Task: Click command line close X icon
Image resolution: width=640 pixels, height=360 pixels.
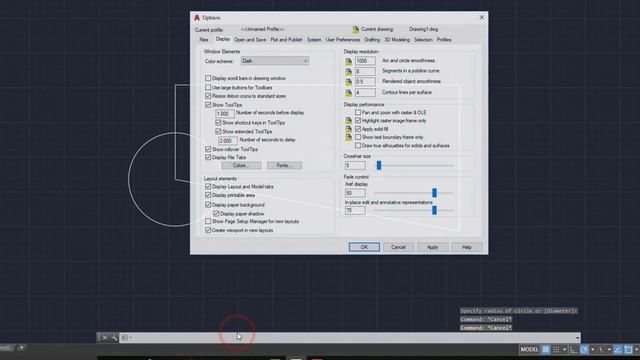Action: click(x=104, y=338)
